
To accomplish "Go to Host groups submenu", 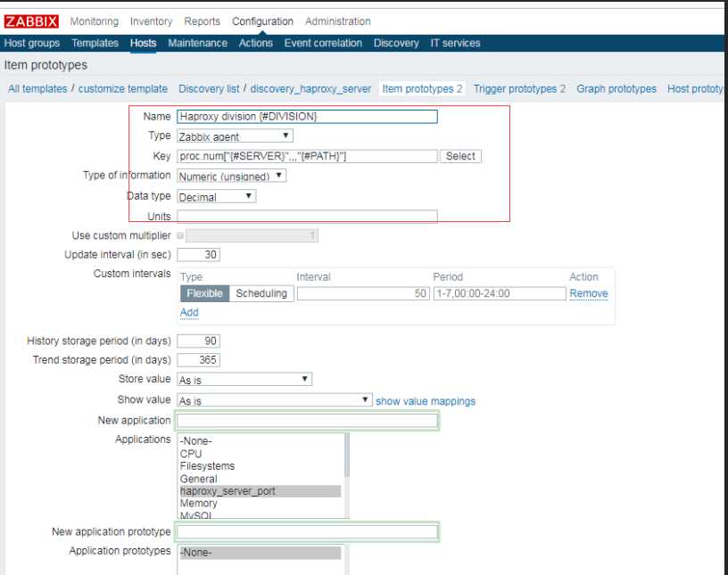I will (x=32, y=43).
